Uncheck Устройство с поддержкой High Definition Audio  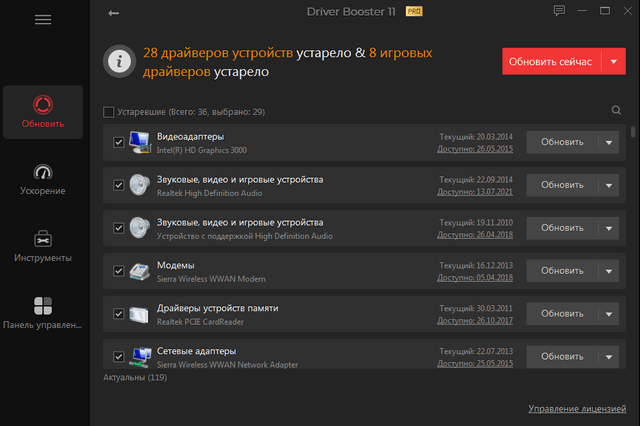coord(118,228)
